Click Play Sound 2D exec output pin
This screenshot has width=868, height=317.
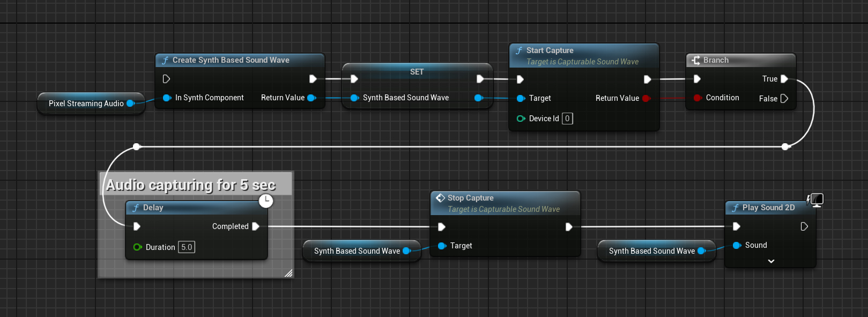[x=804, y=226]
